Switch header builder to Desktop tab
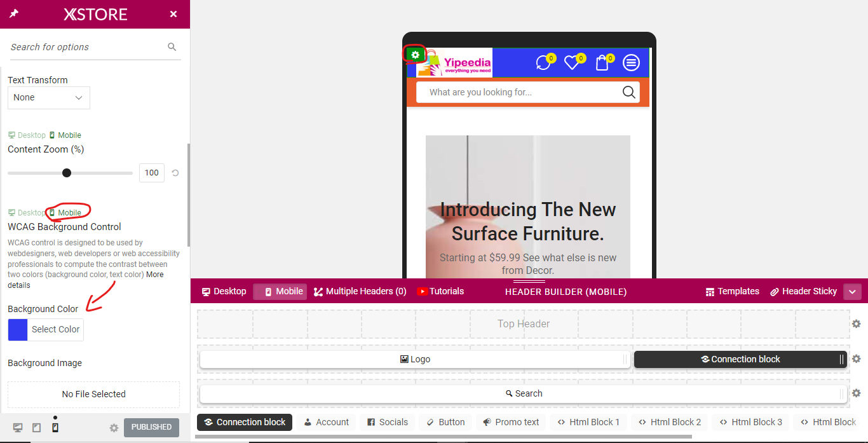The width and height of the screenshot is (868, 443). click(x=224, y=292)
